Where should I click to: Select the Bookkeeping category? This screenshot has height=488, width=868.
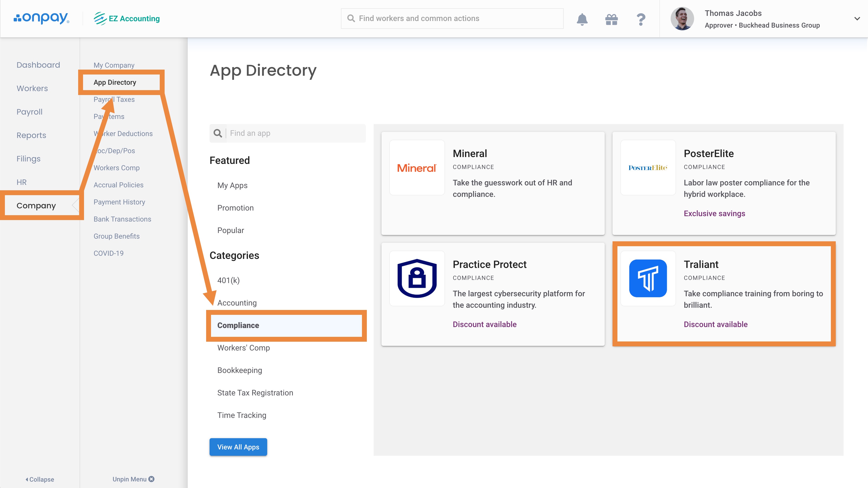(240, 370)
